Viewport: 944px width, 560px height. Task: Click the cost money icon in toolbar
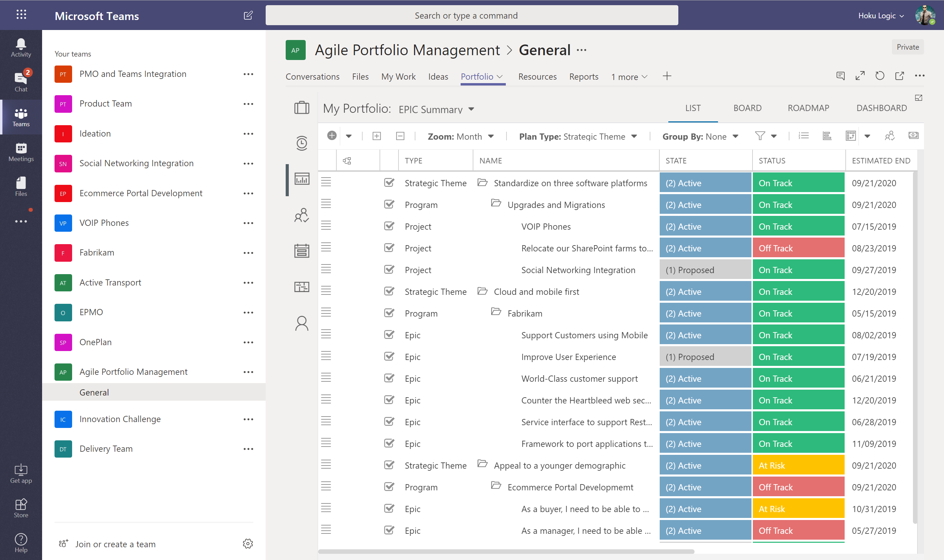(x=913, y=136)
